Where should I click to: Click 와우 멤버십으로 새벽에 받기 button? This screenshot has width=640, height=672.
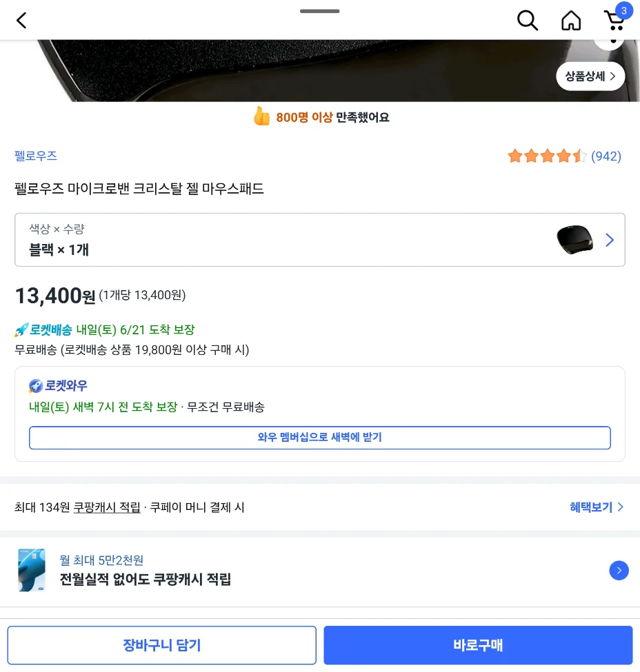click(x=319, y=438)
